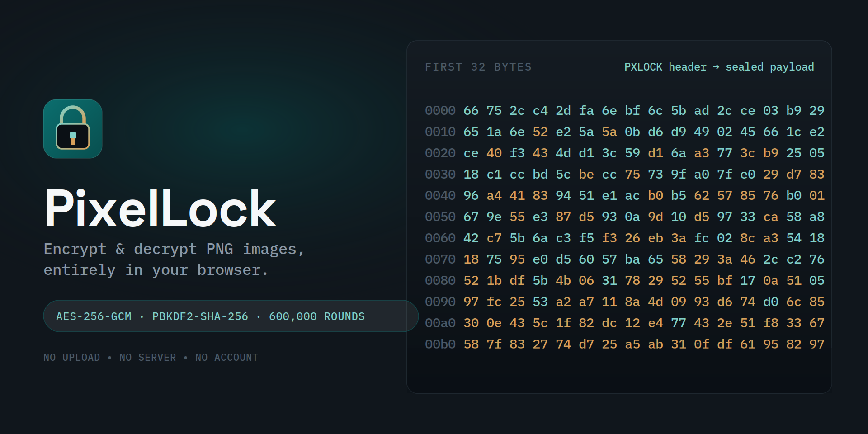Click byte 'eb' in row 0060
The width and height of the screenshot is (868, 434).
pos(656,238)
